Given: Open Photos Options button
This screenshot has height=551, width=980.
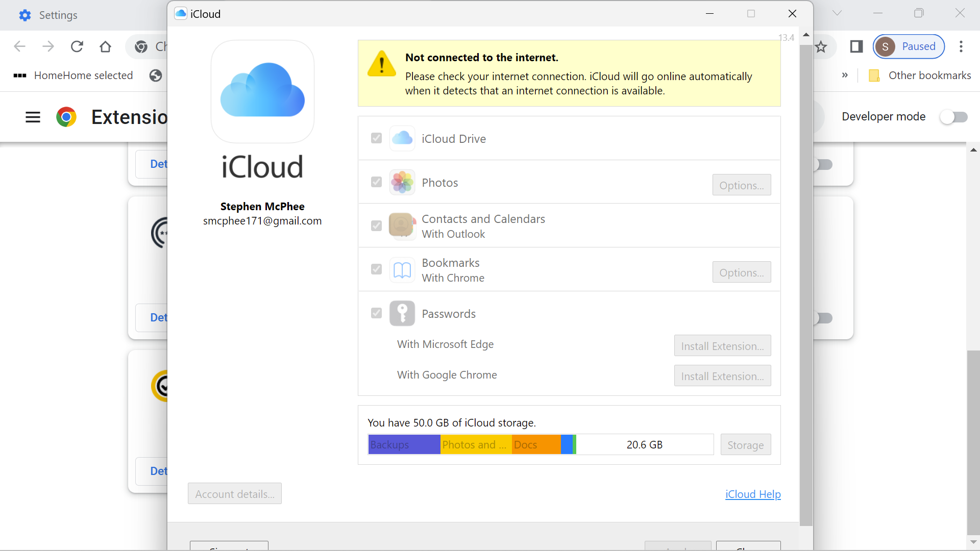Looking at the screenshot, I should point(741,185).
